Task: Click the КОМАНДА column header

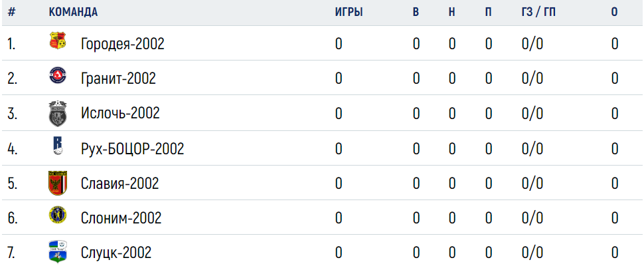Action: click(x=73, y=13)
